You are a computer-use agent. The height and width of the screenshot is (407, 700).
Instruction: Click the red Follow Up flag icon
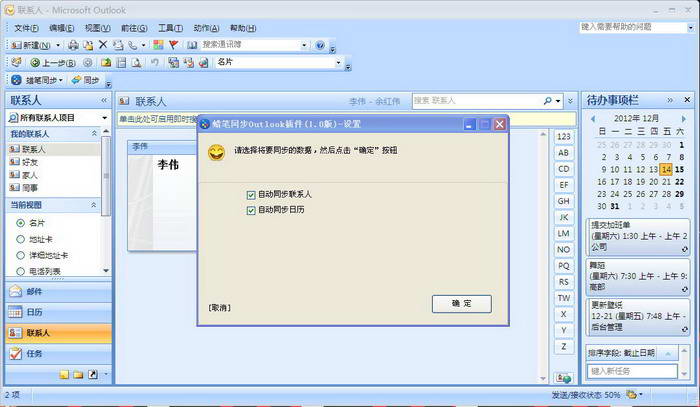[174, 45]
